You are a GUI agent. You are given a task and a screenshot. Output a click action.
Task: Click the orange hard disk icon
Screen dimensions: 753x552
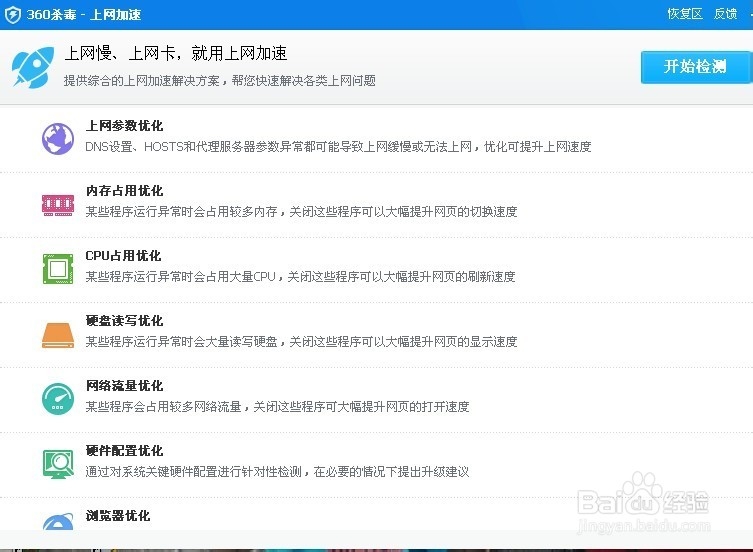click(58, 335)
